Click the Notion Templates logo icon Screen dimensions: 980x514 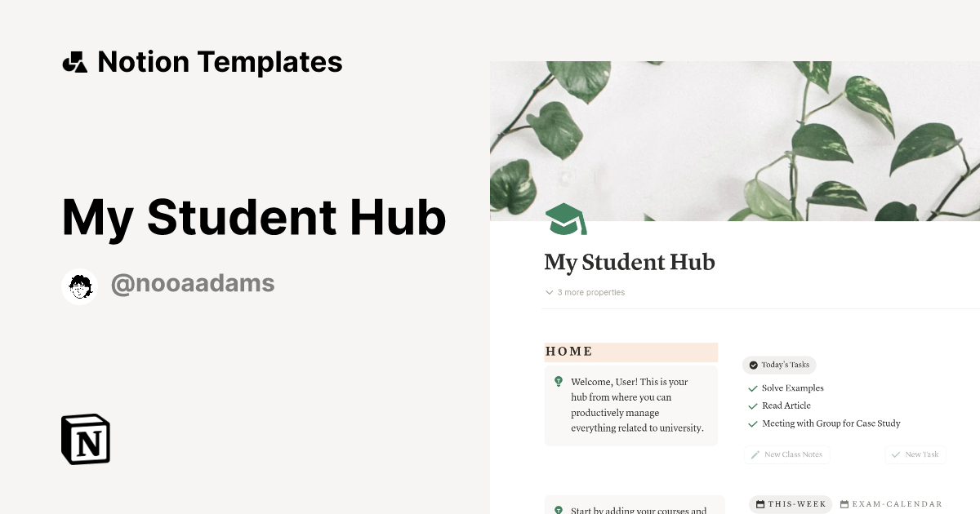click(75, 61)
